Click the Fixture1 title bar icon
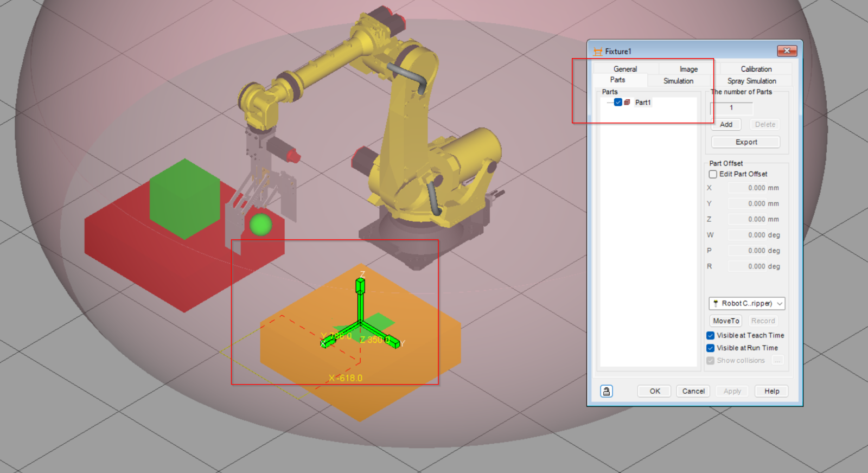 click(x=598, y=52)
